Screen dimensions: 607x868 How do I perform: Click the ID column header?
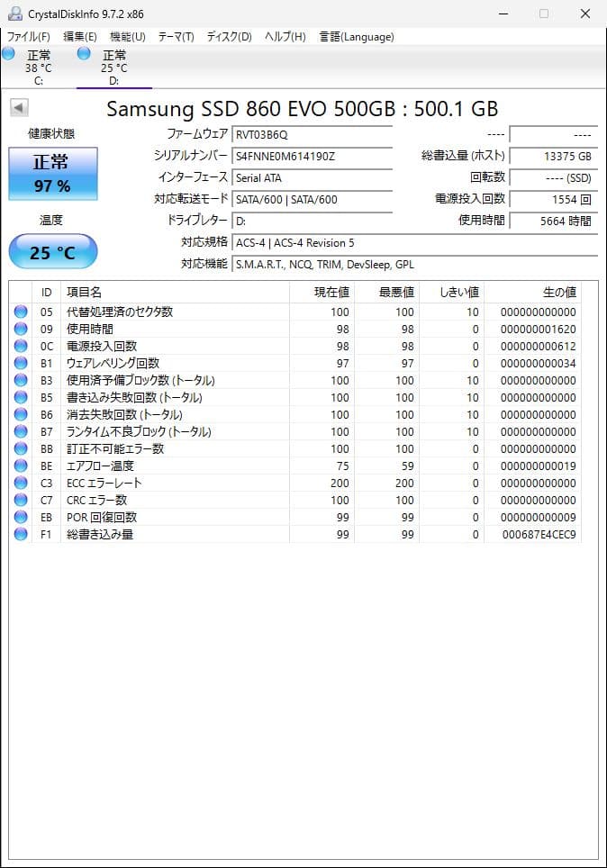coord(47,293)
